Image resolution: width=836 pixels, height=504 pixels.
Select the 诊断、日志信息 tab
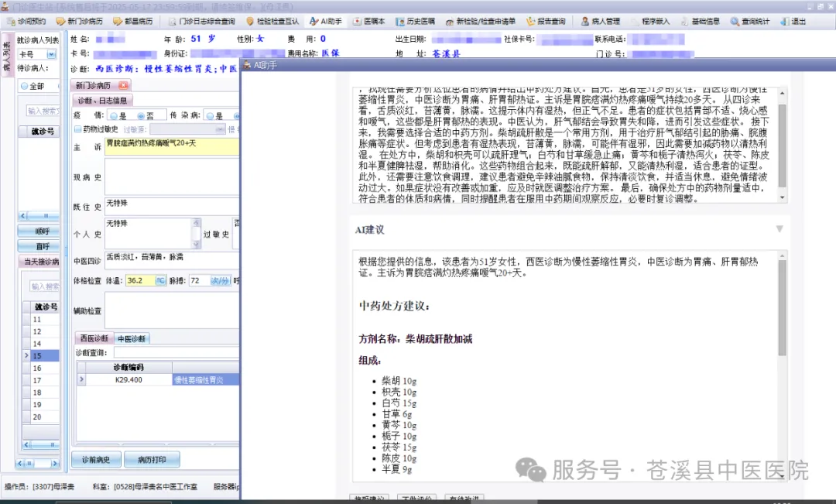(x=102, y=101)
